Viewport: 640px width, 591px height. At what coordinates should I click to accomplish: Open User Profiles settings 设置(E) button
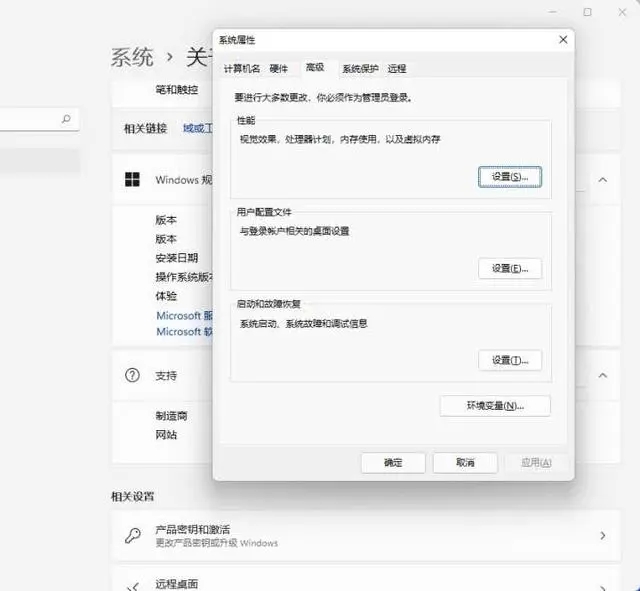pos(510,269)
